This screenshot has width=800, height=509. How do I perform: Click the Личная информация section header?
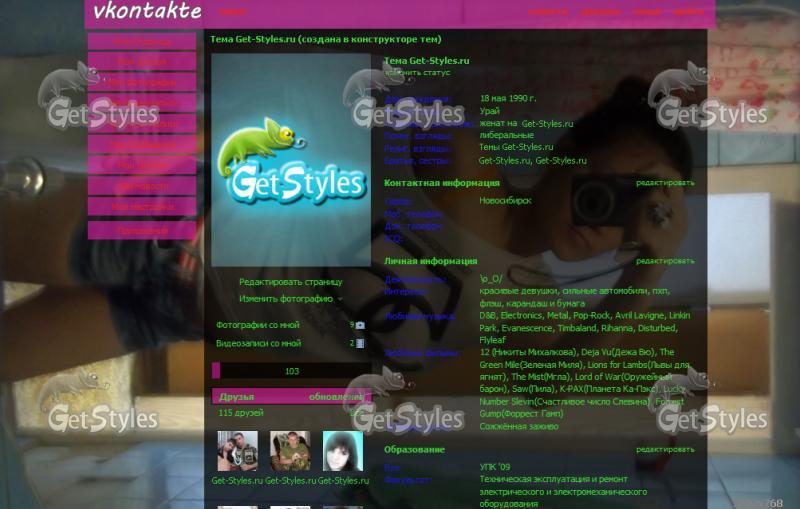(x=431, y=261)
